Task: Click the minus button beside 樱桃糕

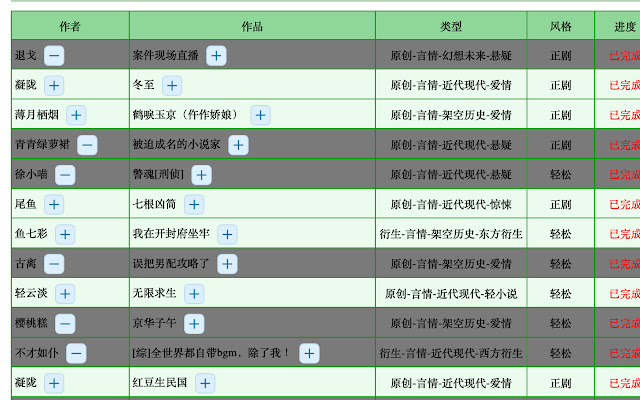Action: coord(65,324)
